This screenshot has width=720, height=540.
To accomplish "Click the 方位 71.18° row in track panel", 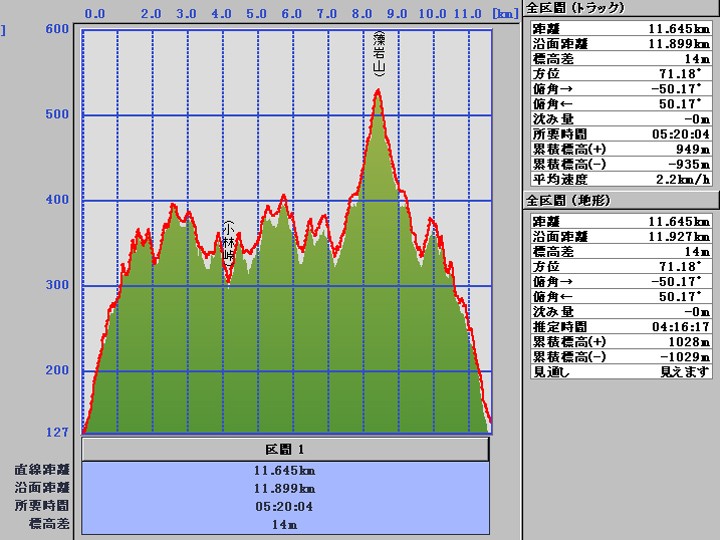I will pos(619,73).
